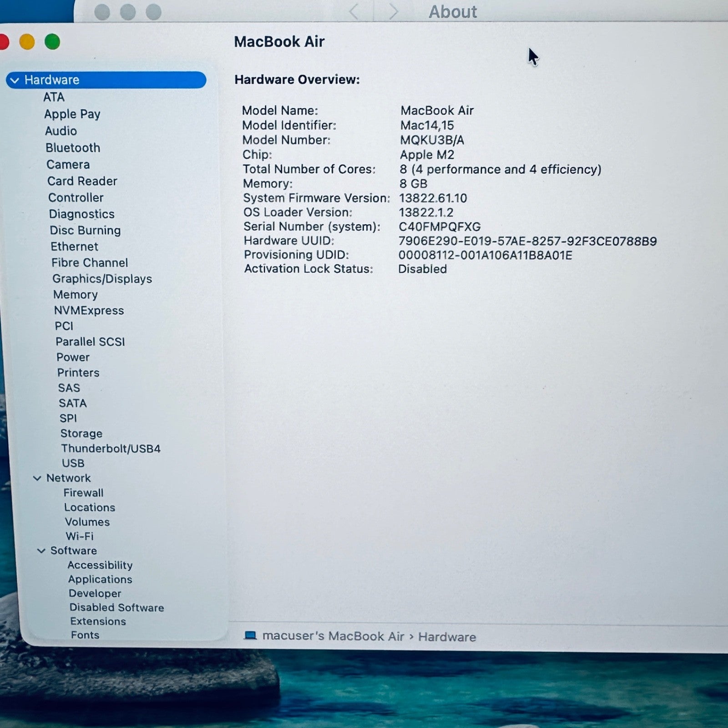Open Firewall under Network
Viewport: 728px width, 728px height.
pyautogui.click(x=84, y=493)
